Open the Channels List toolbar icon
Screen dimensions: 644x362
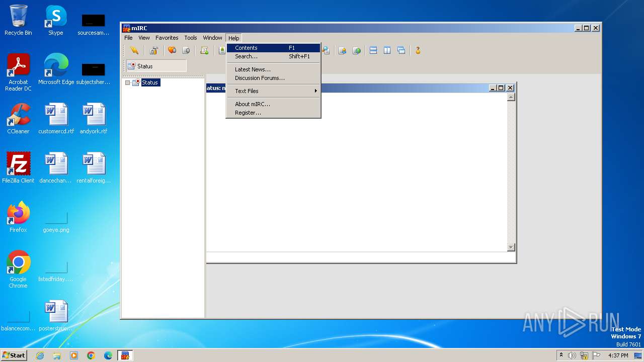point(186,50)
